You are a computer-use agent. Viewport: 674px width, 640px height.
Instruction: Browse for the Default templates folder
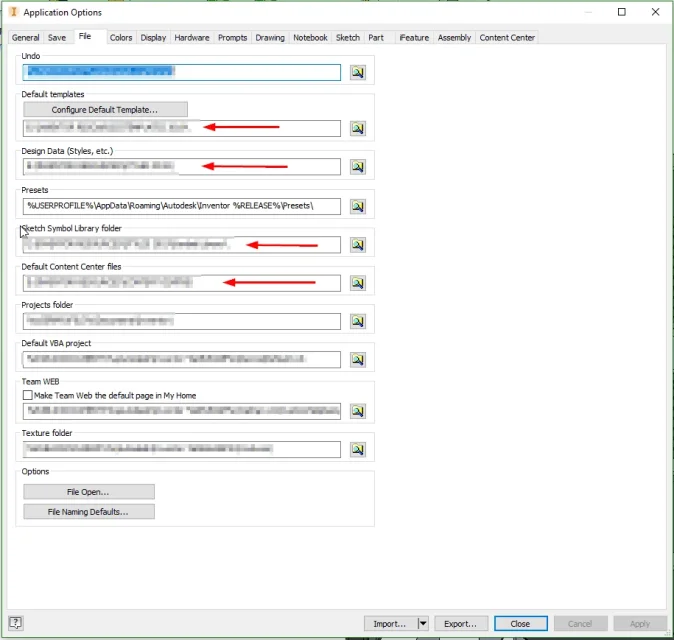coord(358,128)
